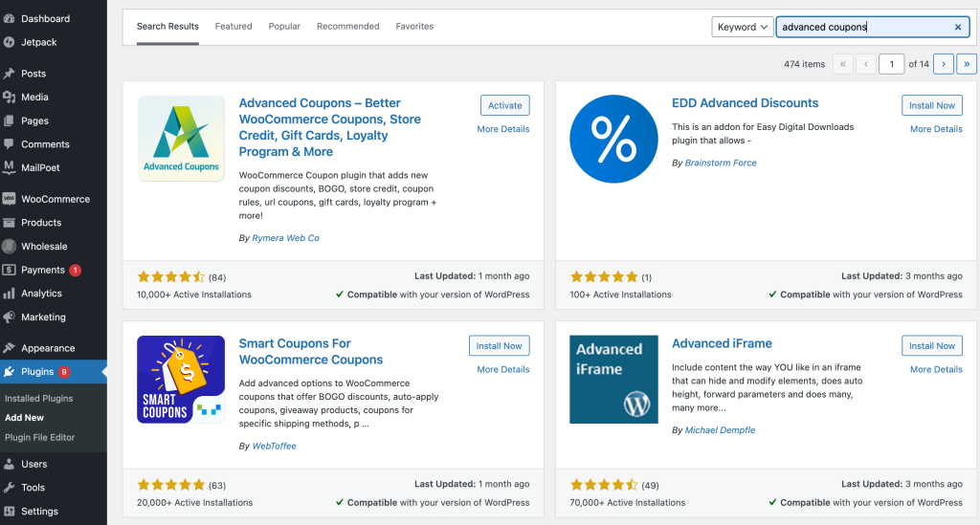Image resolution: width=980 pixels, height=525 pixels.
Task: Open More Details for EDD Advanced Discounts
Action: pos(936,129)
